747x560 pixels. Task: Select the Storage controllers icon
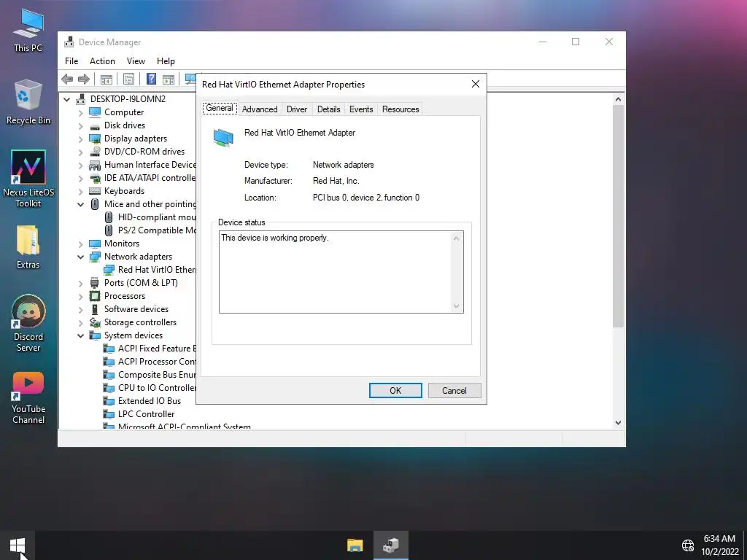click(x=95, y=322)
